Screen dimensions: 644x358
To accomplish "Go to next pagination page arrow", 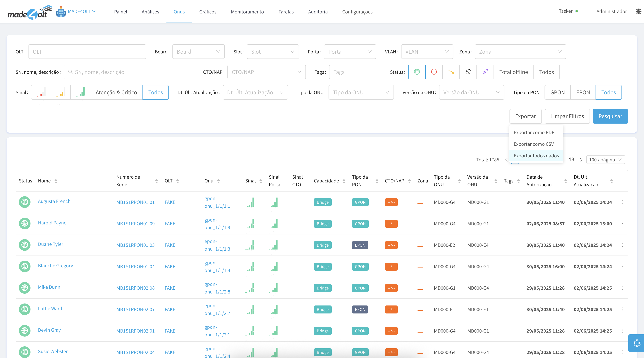I will point(581,160).
